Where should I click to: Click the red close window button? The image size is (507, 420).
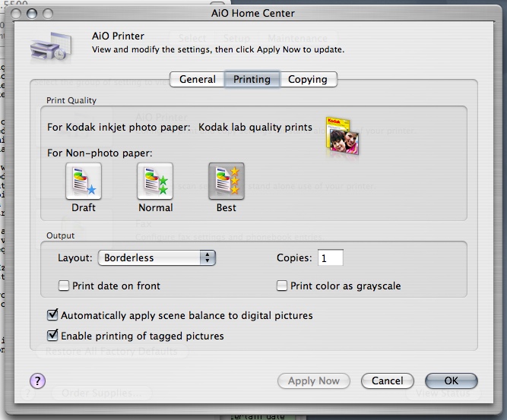(13, 13)
